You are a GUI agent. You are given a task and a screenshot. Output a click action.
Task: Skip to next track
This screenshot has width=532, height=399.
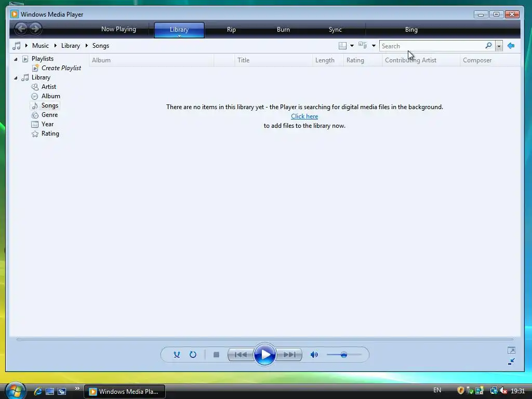tap(289, 354)
